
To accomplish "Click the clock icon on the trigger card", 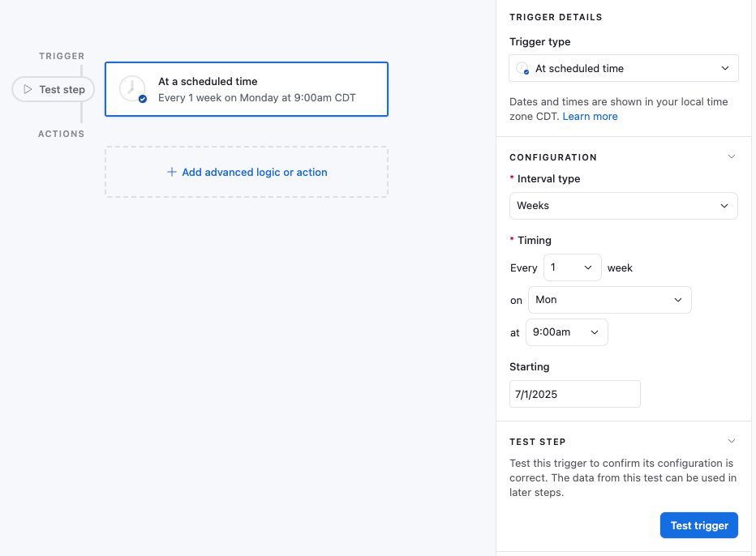I will (131, 88).
